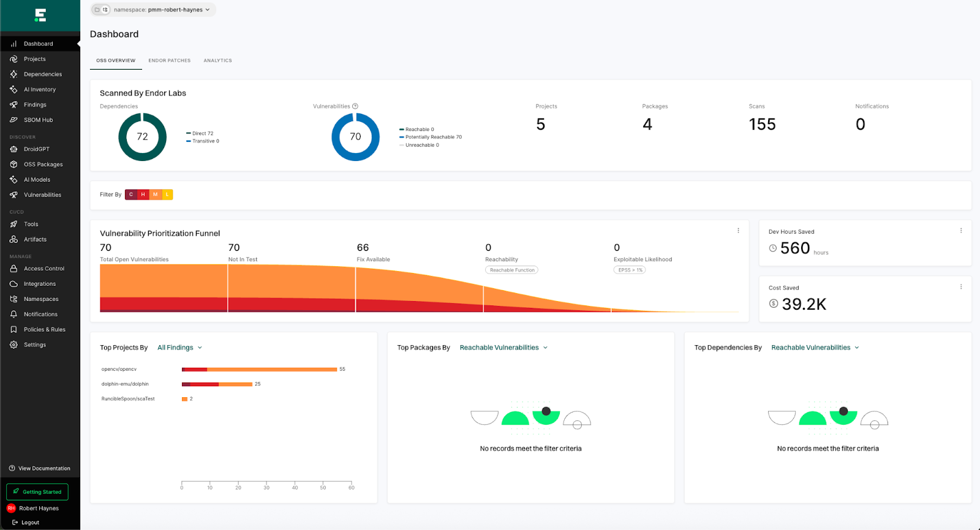Click the SBOM Hub icon

13,120
